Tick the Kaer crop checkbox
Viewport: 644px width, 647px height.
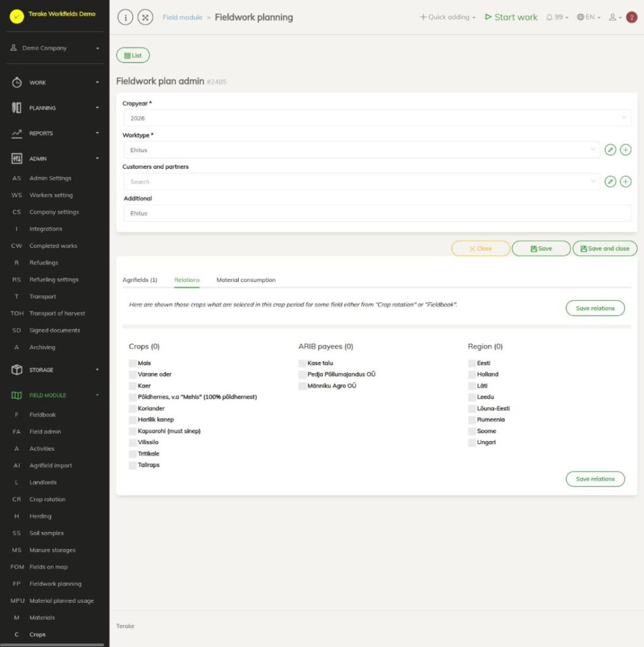pyautogui.click(x=133, y=386)
